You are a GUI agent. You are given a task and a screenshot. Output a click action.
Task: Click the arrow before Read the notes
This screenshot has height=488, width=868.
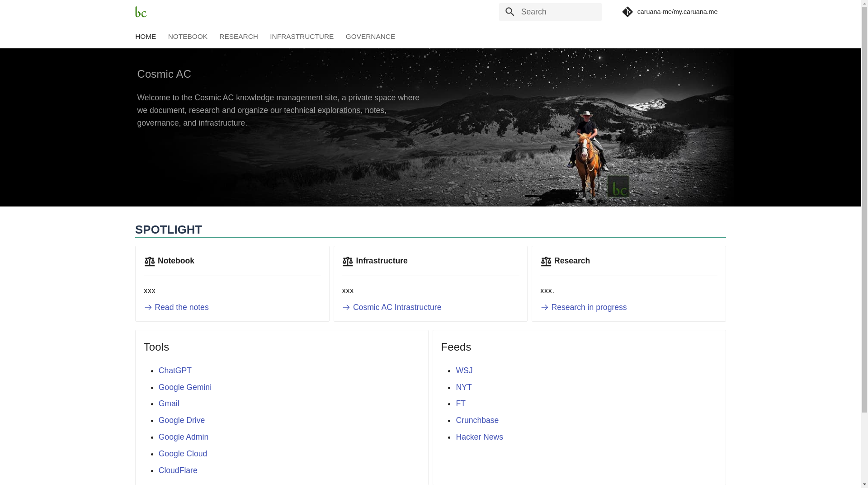pyautogui.click(x=148, y=307)
